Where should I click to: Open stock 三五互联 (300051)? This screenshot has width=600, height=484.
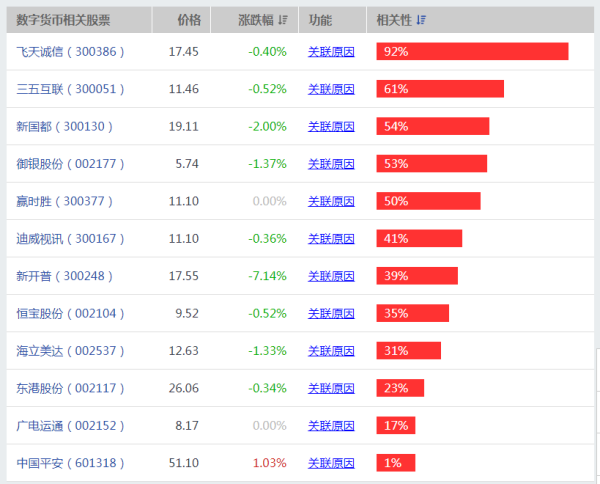tap(70, 89)
